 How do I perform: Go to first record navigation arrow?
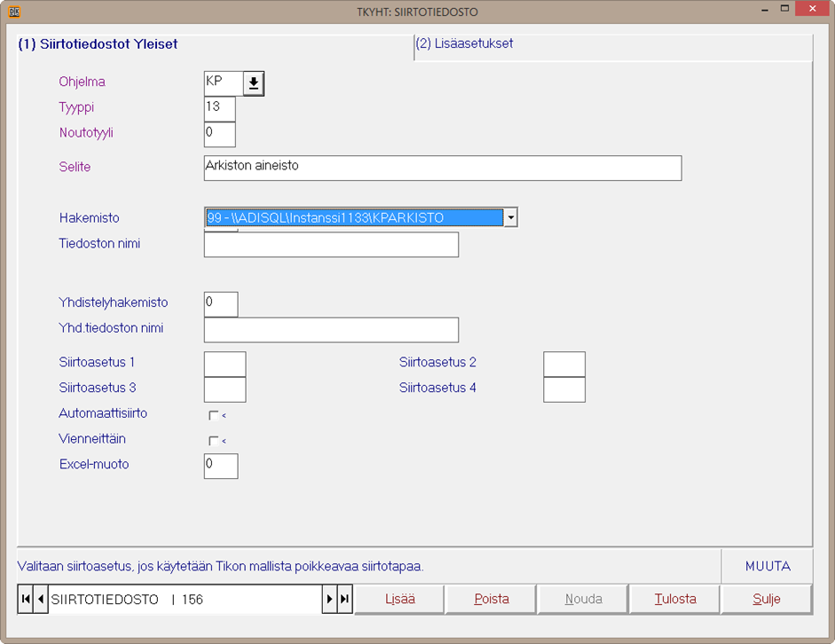coord(25,600)
